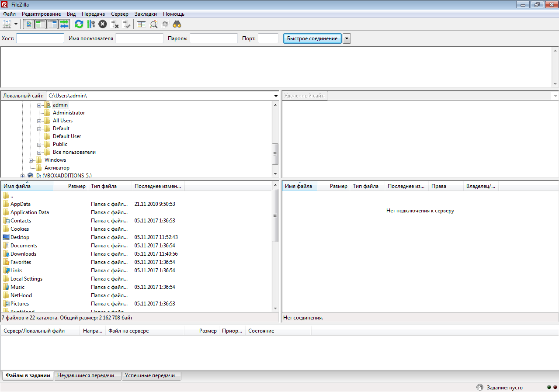Image resolution: width=559 pixels, height=392 pixels.
Task: Expand the Windows folder tree node
Action: [x=31, y=160]
